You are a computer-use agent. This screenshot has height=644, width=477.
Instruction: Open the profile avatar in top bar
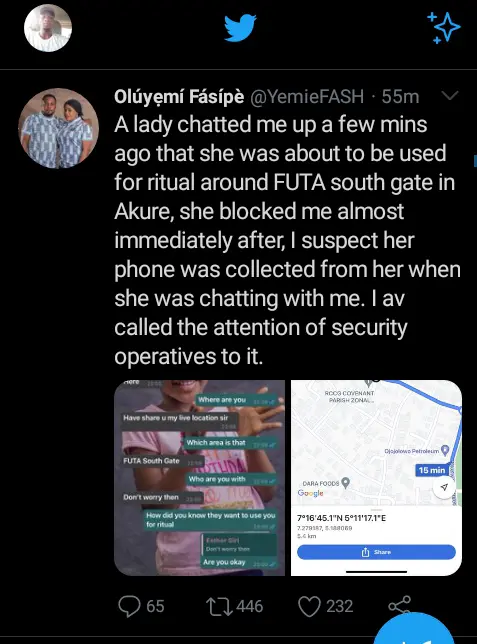(48, 28)
